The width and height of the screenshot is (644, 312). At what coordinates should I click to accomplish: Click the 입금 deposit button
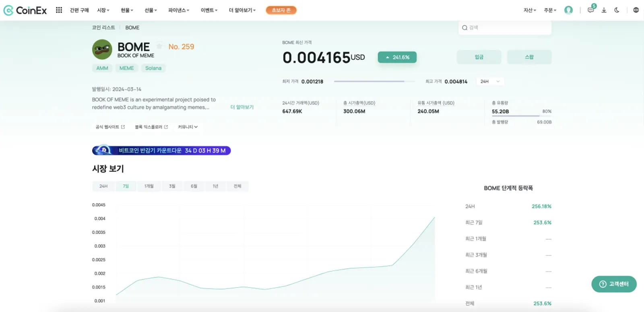[479, 57]
